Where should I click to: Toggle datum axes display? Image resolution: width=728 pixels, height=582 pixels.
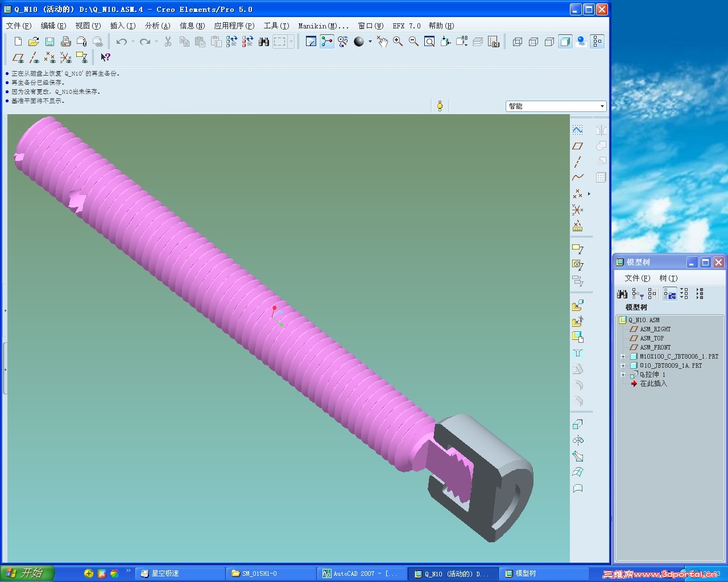[34, 57]
